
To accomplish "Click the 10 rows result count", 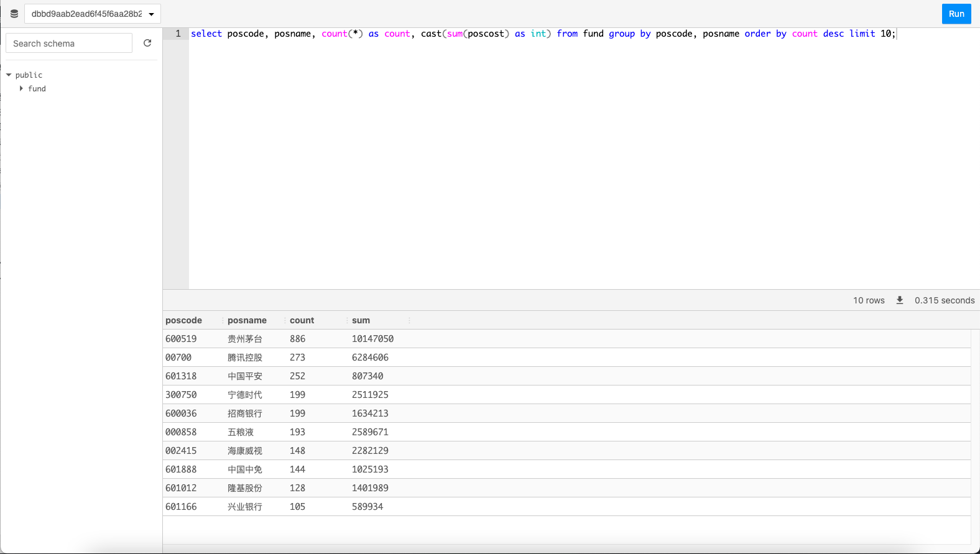I will click(869, 300).
